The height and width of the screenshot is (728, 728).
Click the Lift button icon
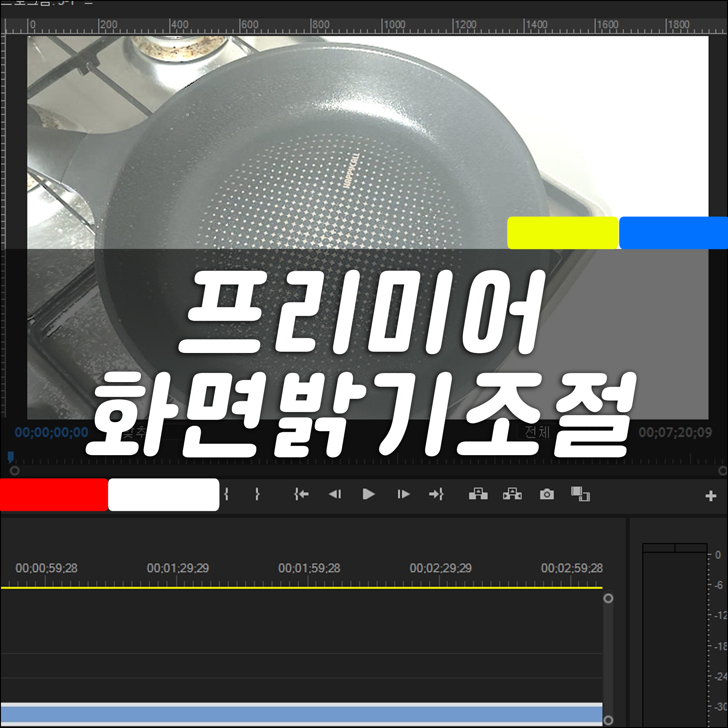pyautogui.click(x=478, y=494)
